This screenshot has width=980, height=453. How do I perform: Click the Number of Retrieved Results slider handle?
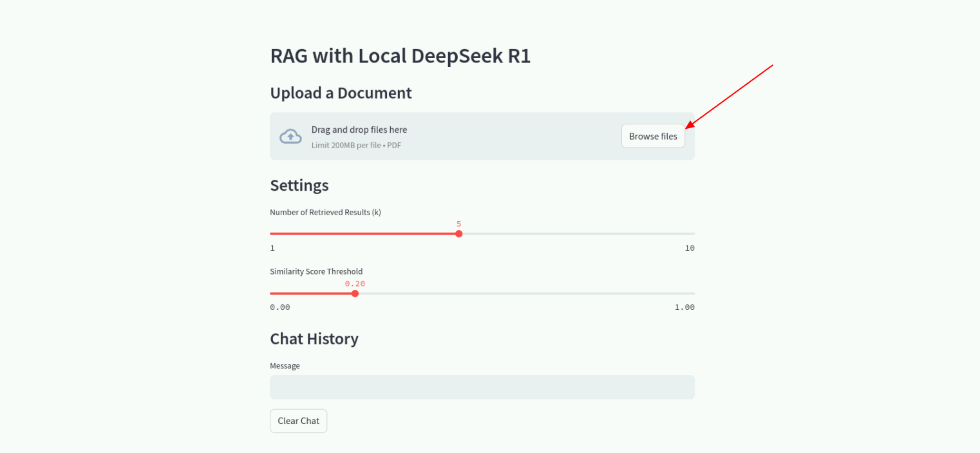click(x=459, y=234)
